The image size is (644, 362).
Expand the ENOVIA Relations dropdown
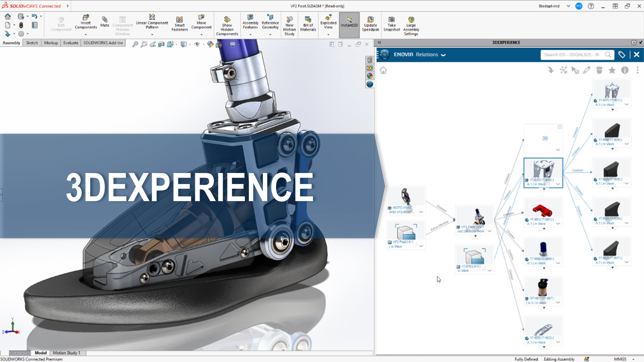(443, 55)
